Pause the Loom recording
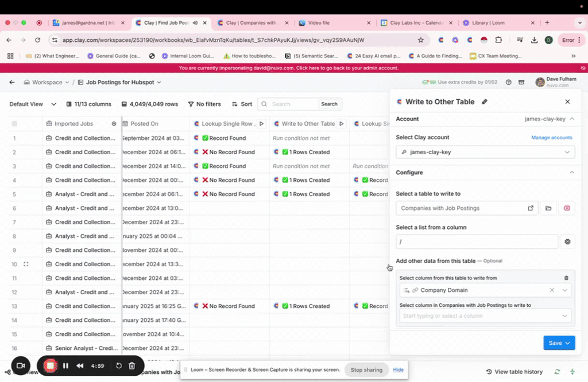588x382 pixels. tap(65, 365)
